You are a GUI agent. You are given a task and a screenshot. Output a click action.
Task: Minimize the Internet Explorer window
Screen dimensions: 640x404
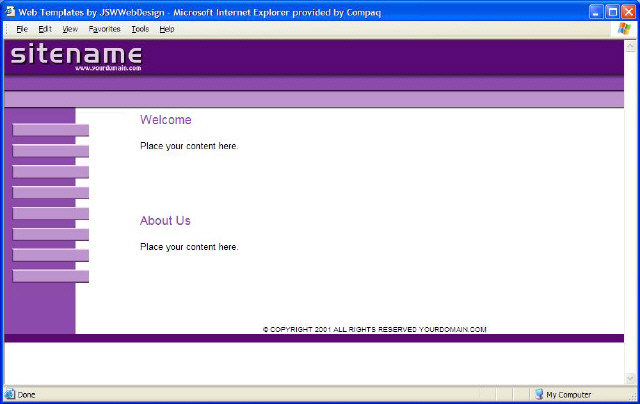594,10
